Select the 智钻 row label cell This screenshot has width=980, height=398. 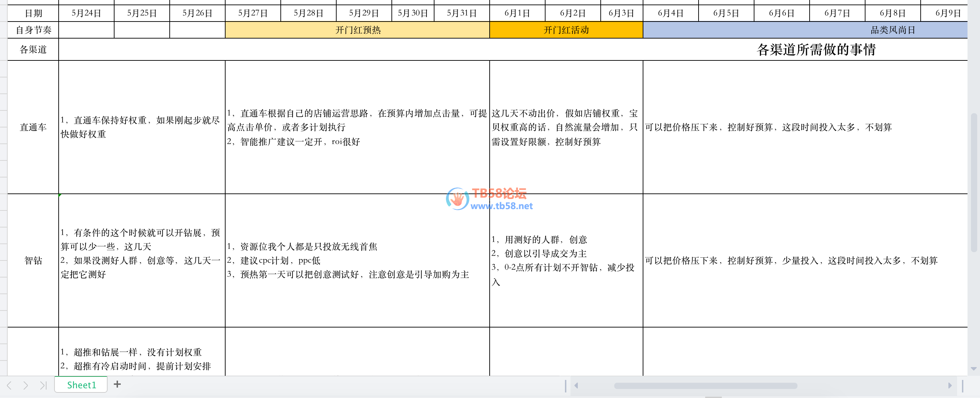pyautogui.click(x=32, y=260)
